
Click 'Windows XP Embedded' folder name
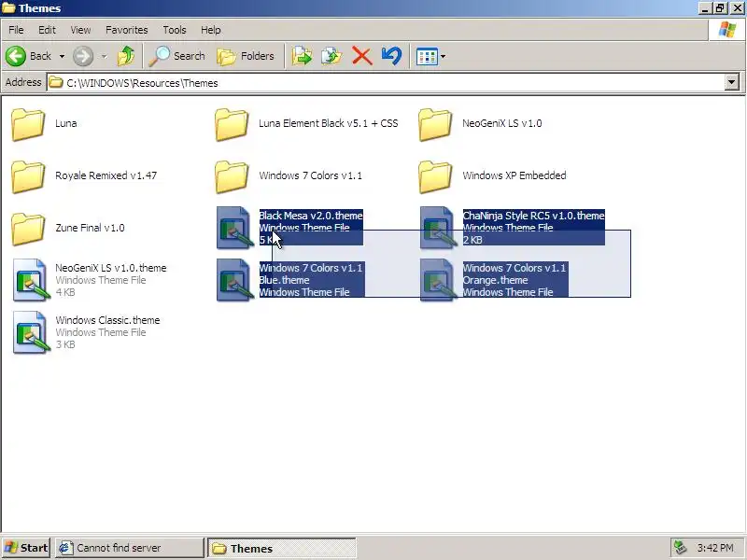click(514, 175)
